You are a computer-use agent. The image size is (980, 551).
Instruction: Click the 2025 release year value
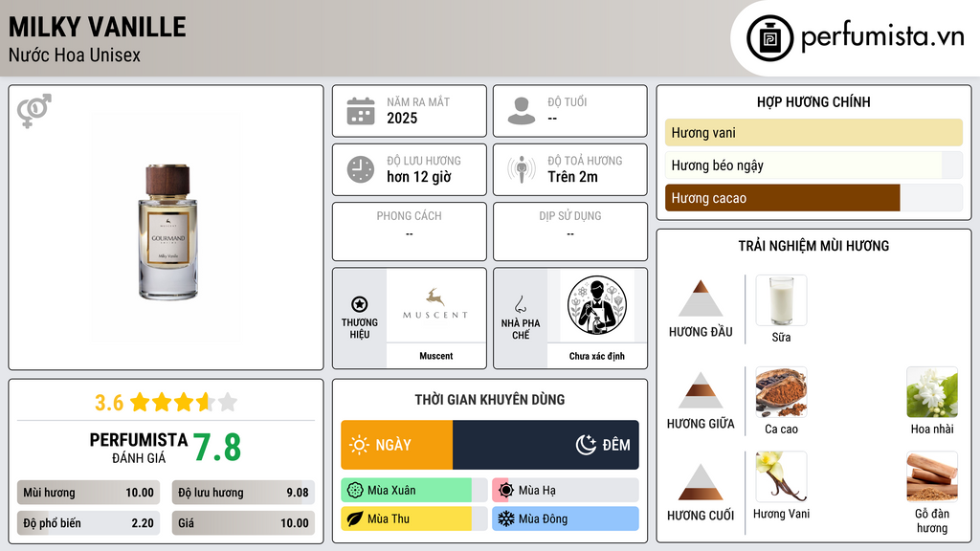click(402, 118)
